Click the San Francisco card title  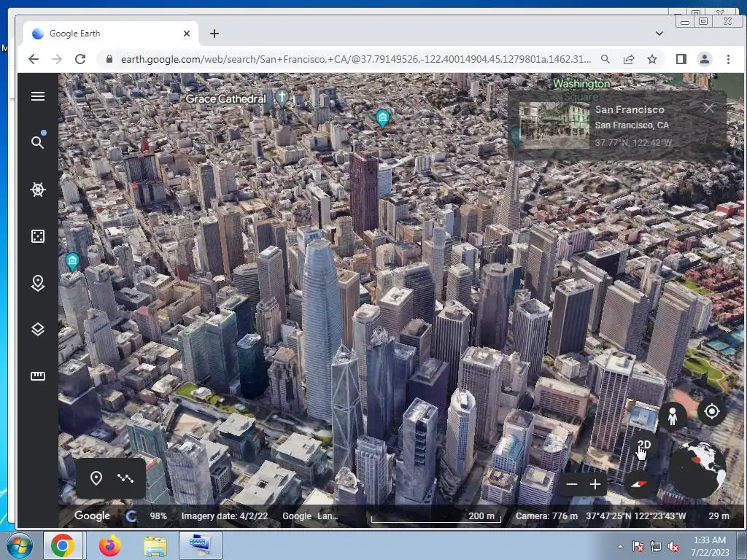coord(630,109)
